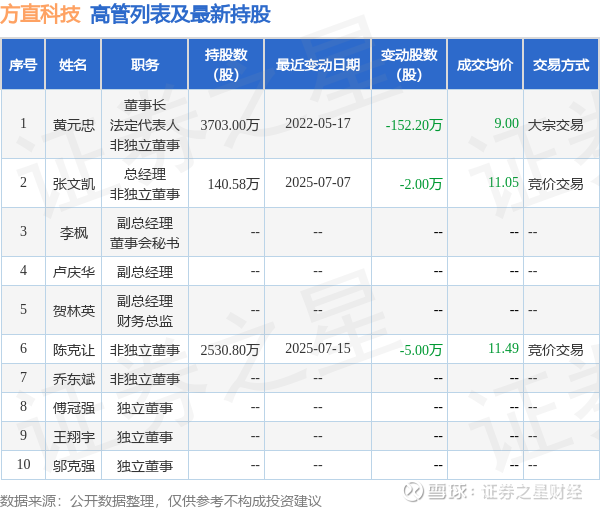Click the 交易方式 column header
600x510 pixels.
(x=561, y=65)
